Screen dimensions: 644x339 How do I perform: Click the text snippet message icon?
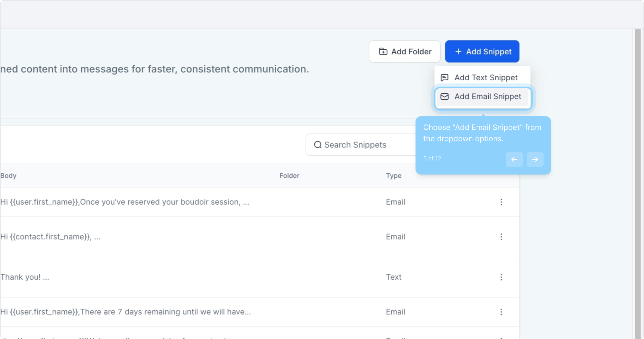coord(444,78)
